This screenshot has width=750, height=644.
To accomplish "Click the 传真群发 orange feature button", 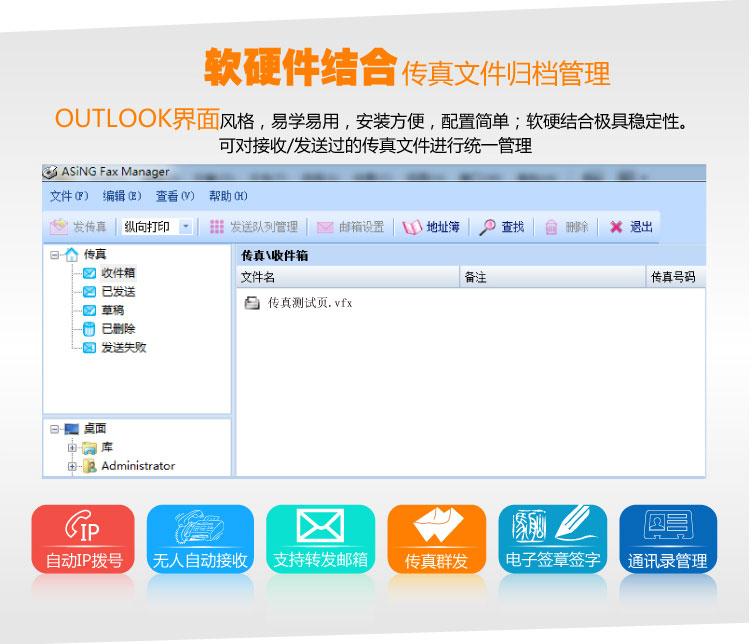I will [x=436, y=539].
